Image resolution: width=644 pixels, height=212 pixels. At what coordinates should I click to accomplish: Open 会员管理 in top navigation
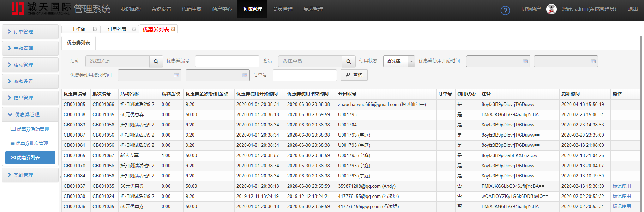click(283, 9)
